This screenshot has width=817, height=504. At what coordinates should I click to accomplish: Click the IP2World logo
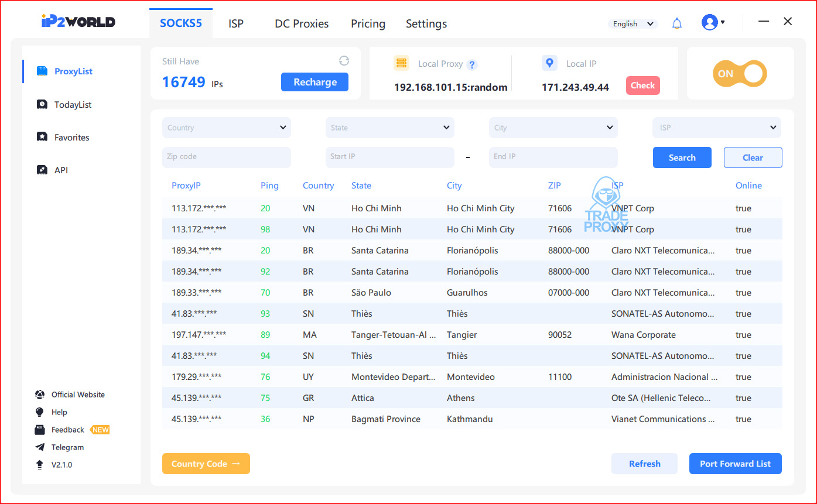click(78, 22)
